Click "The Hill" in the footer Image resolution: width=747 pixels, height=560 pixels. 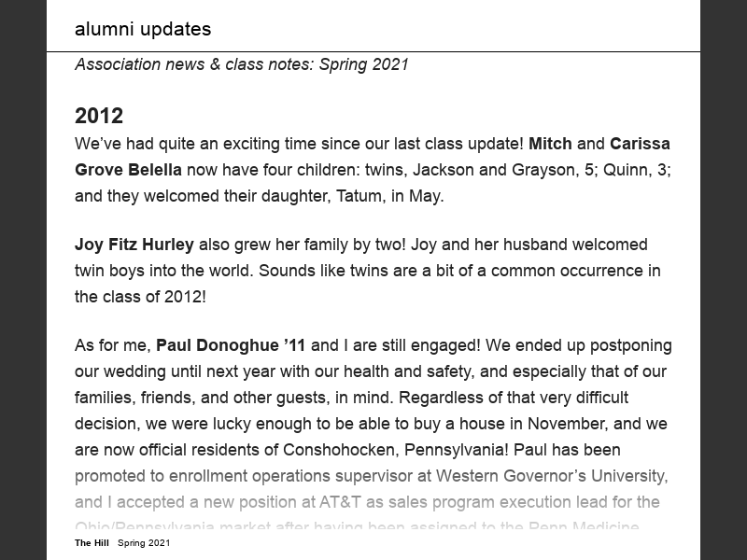click(x=92, y=543)
